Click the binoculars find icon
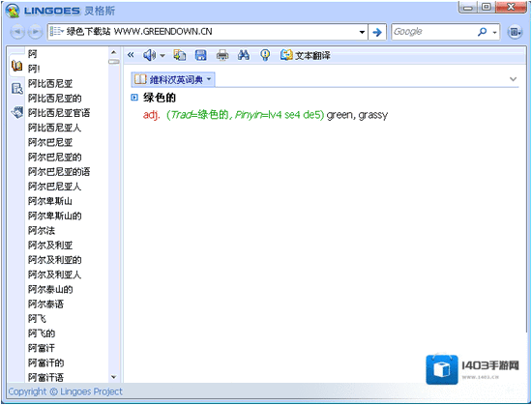Viewport: 532px width, 405px height. pyautogui.click(x=244, y=55)
